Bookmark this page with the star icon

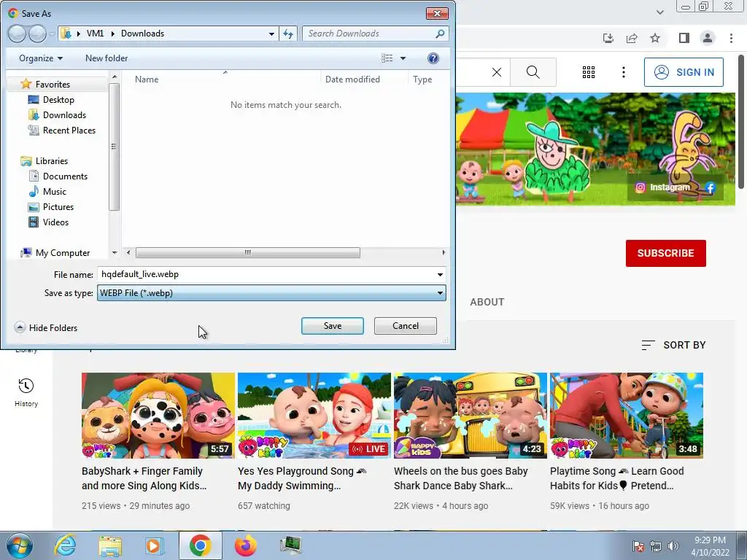click(x=655, y=38)
